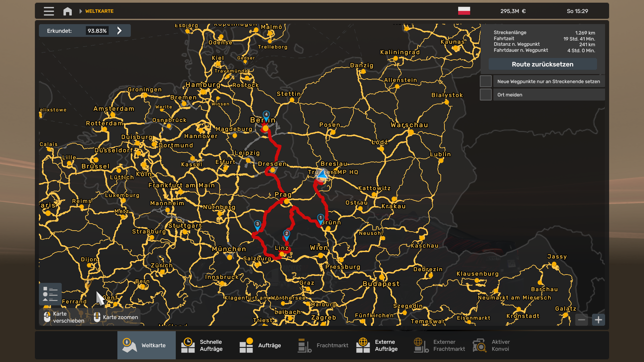Screen dimensions: 644x362
Task: Click the Weltkarte breadcrumb label
Action: tap(99, 11)
